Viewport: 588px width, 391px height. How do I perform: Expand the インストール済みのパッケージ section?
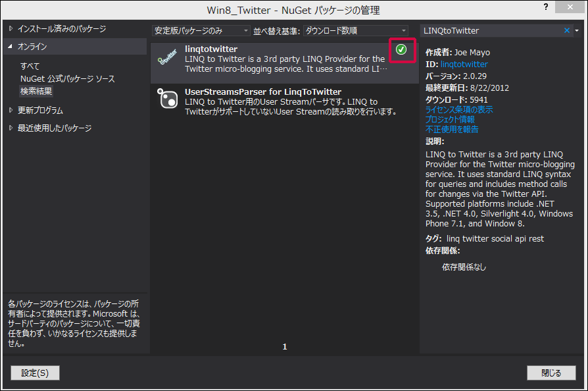[11, 28]
